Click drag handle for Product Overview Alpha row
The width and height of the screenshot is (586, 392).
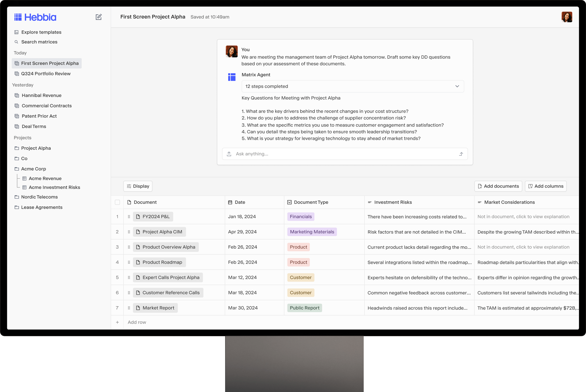tap(129, 247)
